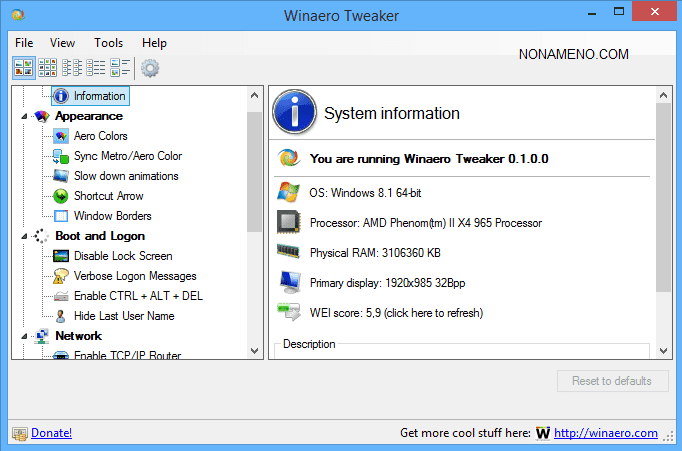
Task: Collapse the Appearance tree category
Action: point(25,116)
